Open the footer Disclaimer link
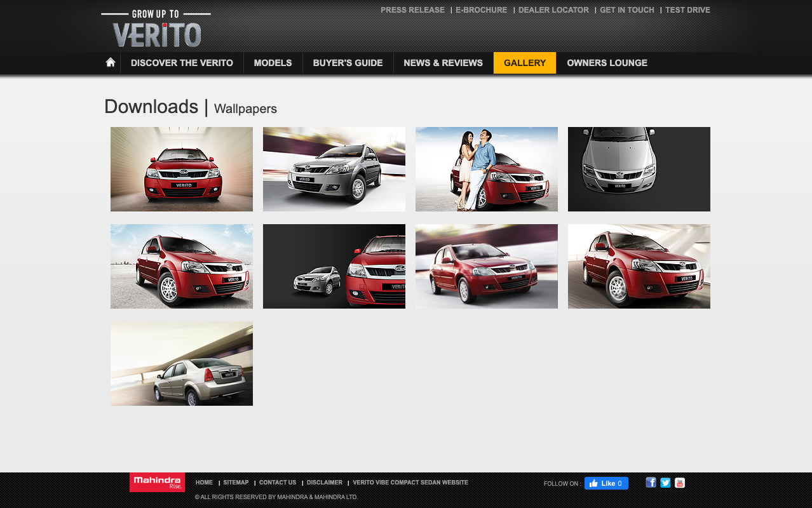This screenshot has width=812, height=508. 325,483
